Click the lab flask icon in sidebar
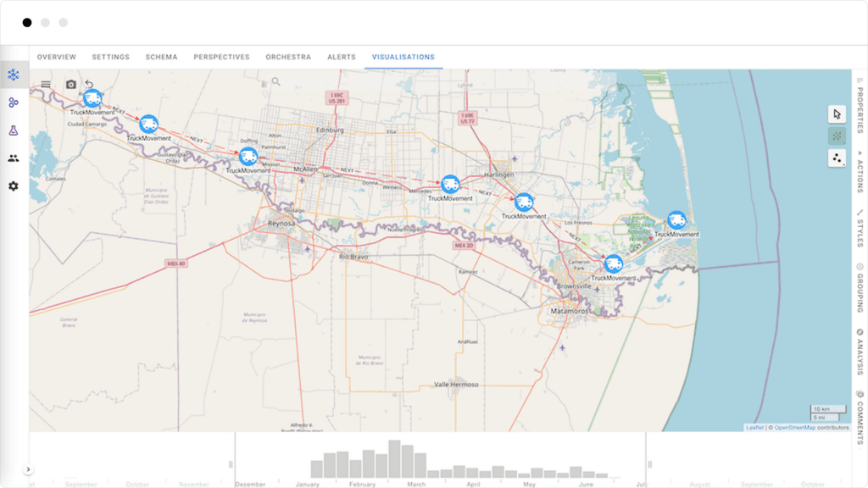The height and width of the screenshot is (488, 868). pyautogui.click(x=13, y=130)
